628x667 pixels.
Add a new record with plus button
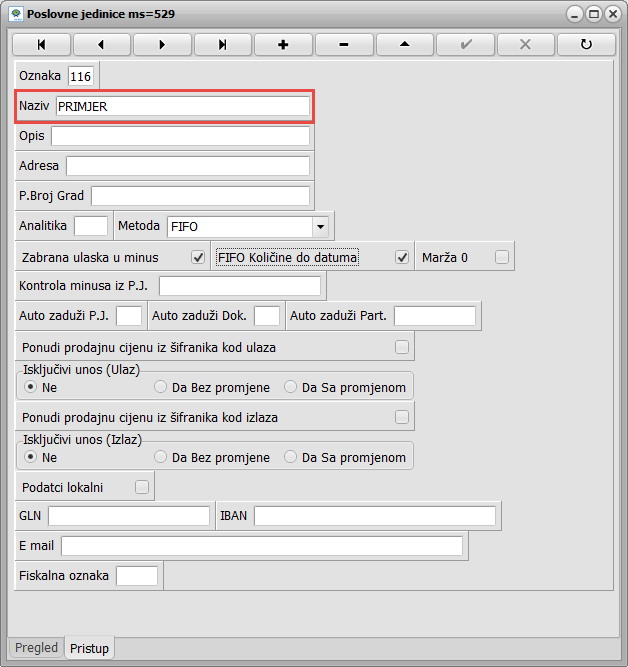283,45
